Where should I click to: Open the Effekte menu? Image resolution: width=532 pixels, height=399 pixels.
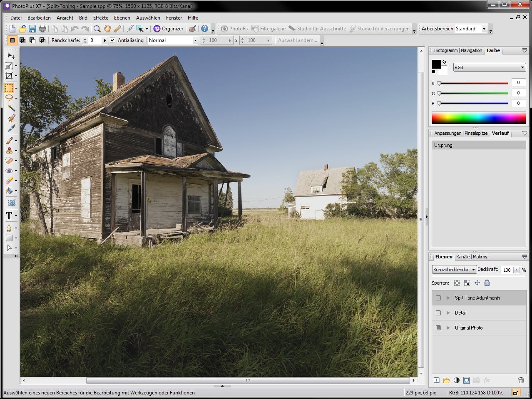tap(100, 18)
